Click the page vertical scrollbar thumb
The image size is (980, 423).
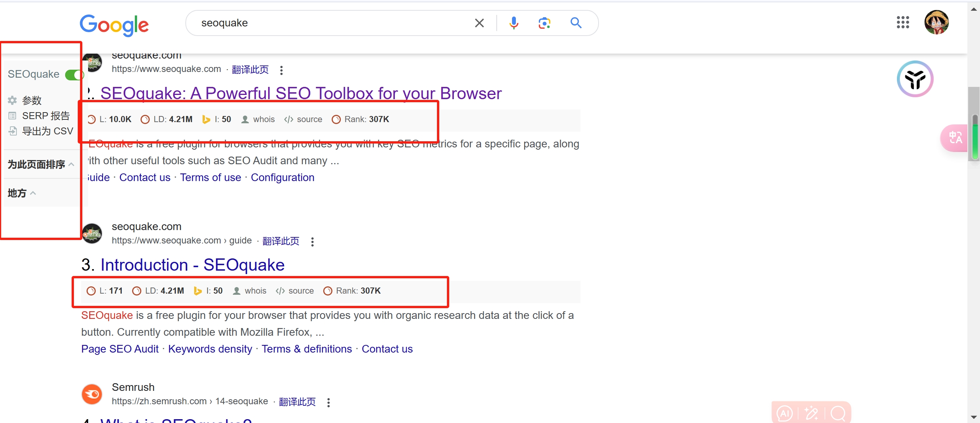(974, 124)
